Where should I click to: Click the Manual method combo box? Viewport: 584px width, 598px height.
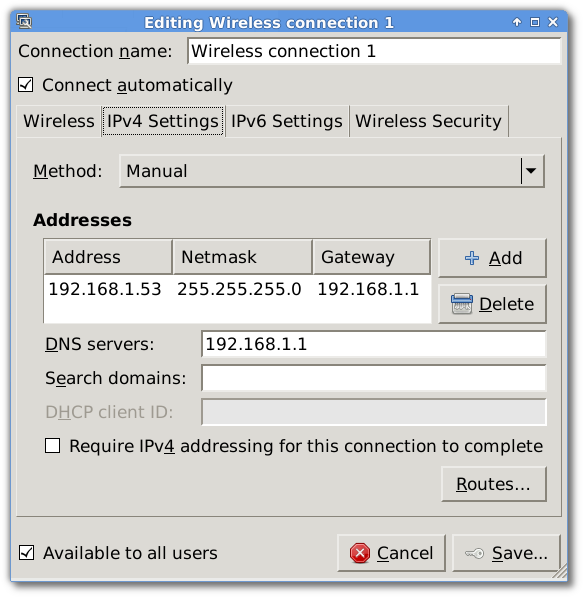(331, 171)
